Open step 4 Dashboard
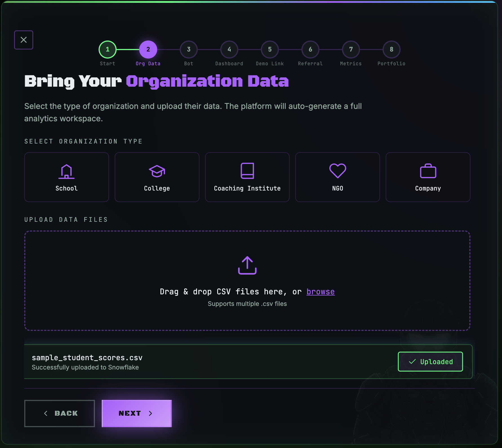This screenshot has width=502, height=448. click(229, 50)
